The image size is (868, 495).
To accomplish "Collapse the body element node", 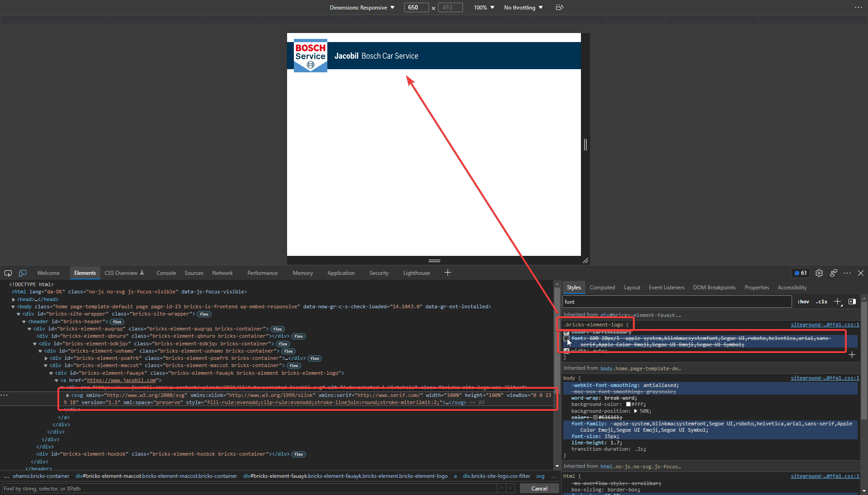I will 14,306.
